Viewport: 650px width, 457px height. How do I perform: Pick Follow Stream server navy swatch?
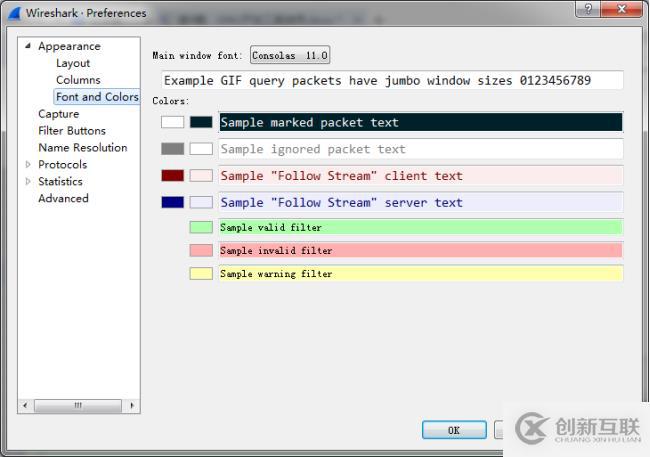click(x=172, y=202)
